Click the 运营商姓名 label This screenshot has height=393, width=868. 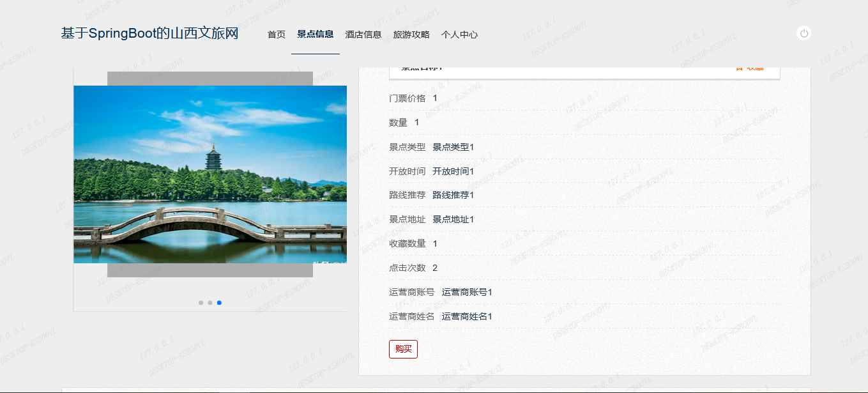coord(412,316)
